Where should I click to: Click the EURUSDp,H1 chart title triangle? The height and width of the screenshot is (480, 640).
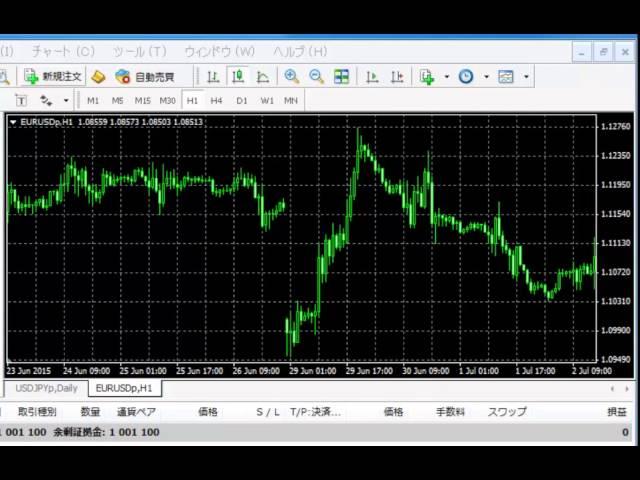click(13, 122)
